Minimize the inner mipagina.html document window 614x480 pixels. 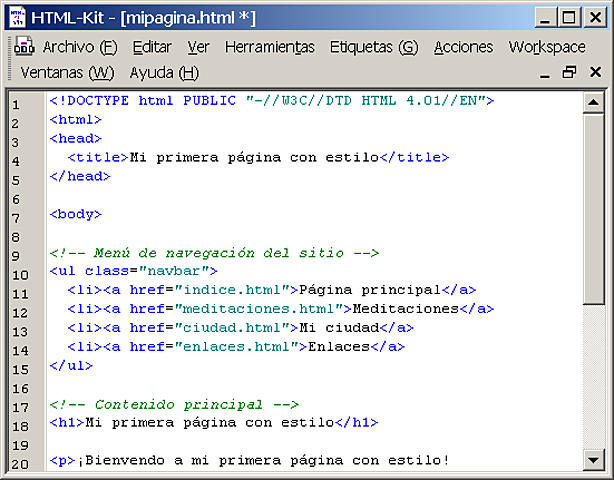pyautogui.click(x=545, y=73)
